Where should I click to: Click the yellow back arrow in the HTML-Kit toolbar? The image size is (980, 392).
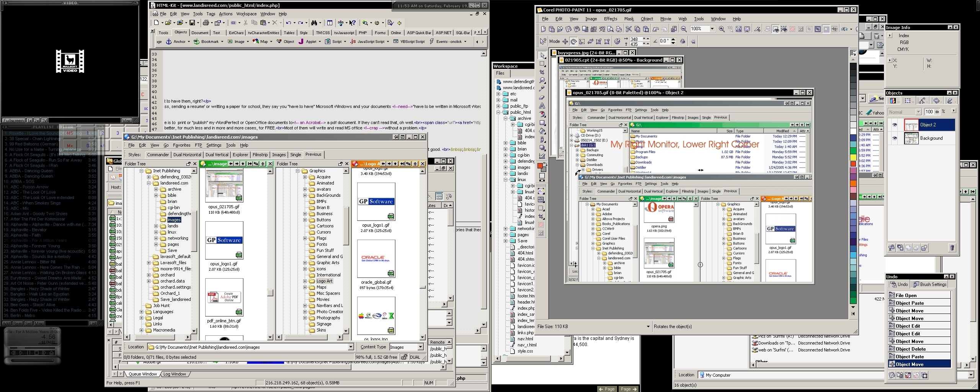(x=399, y=23)
